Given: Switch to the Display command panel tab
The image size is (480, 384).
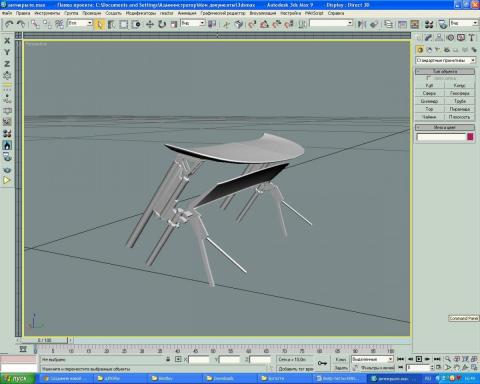Looking at the screenshot, I should click(x=461, y=38).
